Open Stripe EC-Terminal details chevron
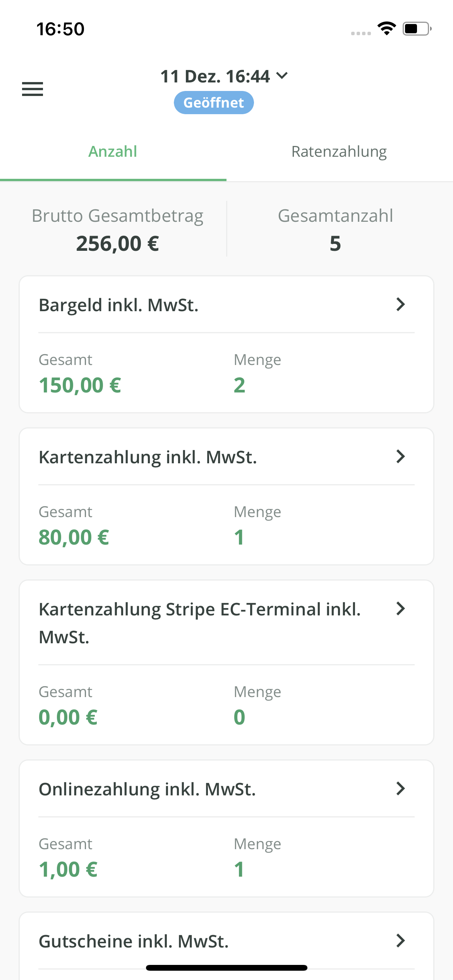Screen dimensions: 453x980 pos(401,609)
